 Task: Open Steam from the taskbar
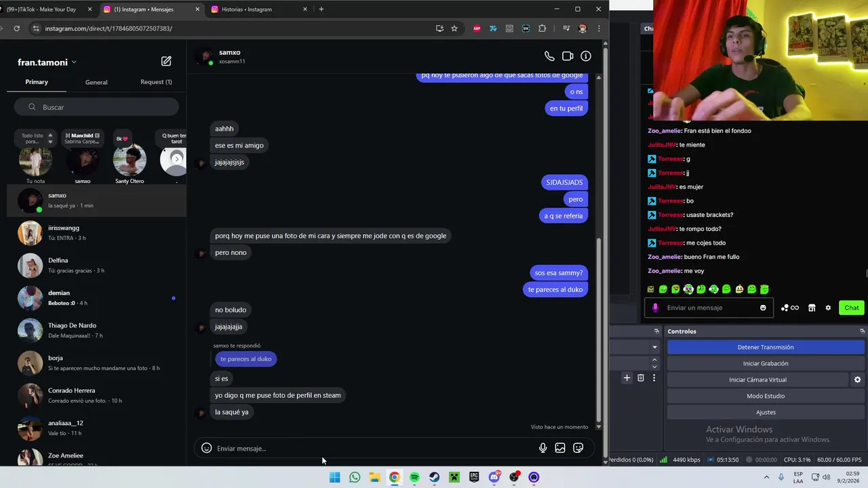pyautogui.click(x=434, y=477)
